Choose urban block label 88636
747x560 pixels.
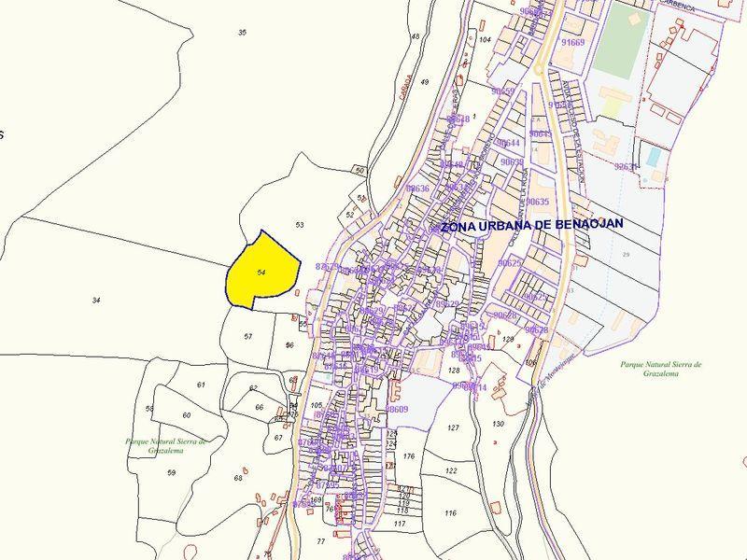[417, 189]
